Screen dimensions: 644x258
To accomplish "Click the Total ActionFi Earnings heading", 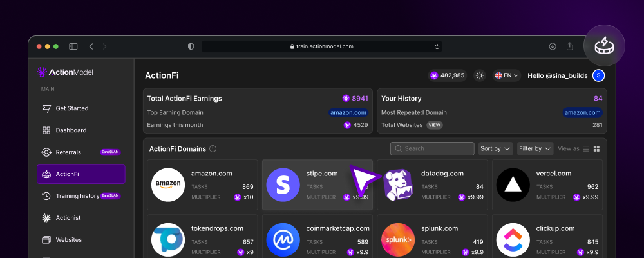I will point(184,98).
